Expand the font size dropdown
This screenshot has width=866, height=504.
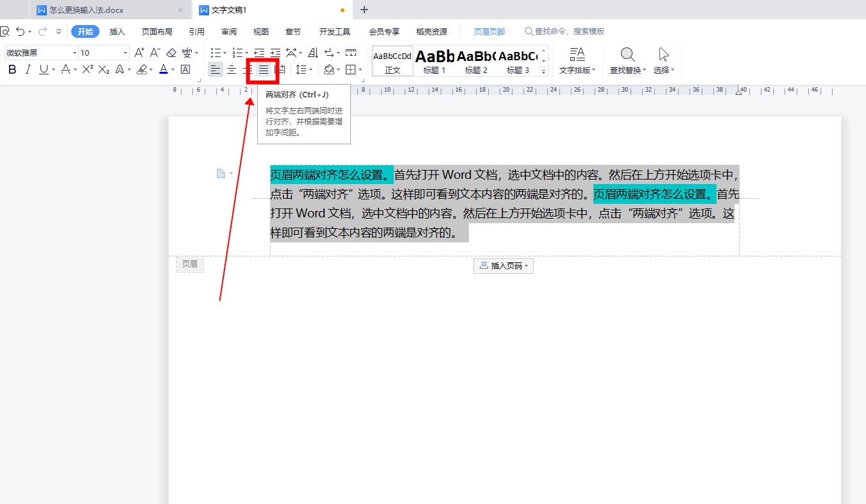tap(125, 53)
